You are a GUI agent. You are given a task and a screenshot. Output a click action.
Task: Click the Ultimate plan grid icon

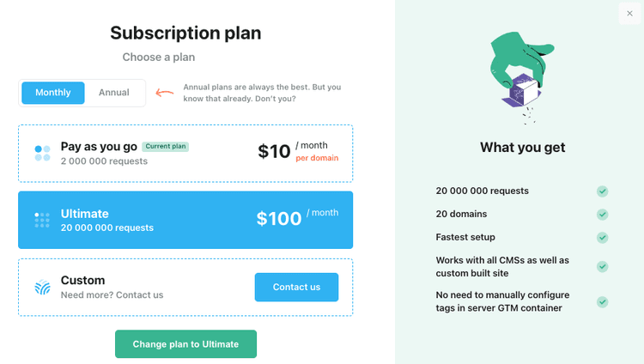coord(42,221)
